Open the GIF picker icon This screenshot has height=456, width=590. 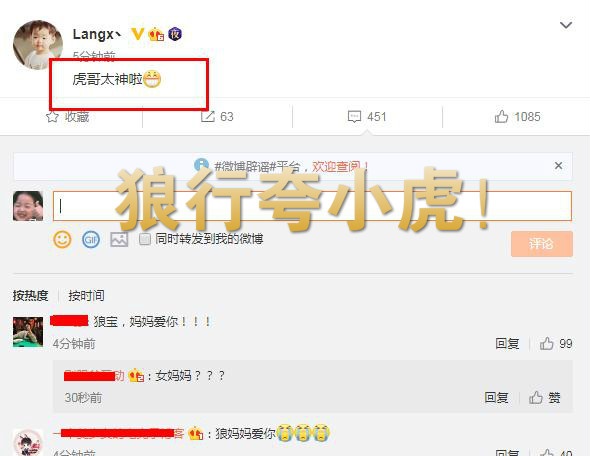click(91, 240)
